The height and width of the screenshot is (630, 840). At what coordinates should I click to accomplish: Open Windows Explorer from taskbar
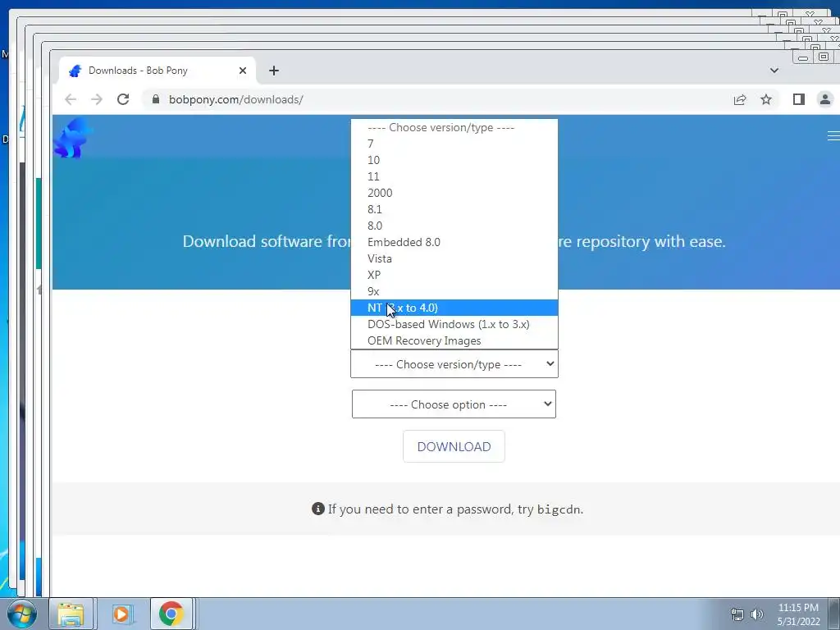click(71, 614)
